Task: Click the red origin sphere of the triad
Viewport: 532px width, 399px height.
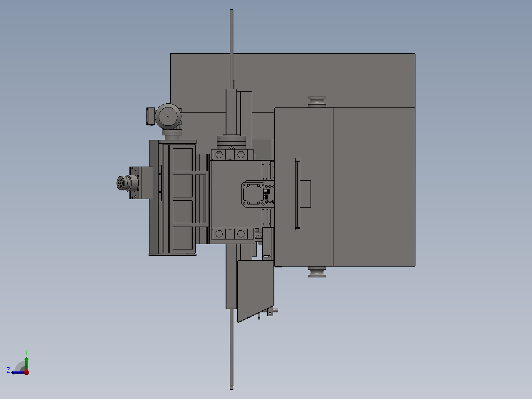Action: point(26,372)
